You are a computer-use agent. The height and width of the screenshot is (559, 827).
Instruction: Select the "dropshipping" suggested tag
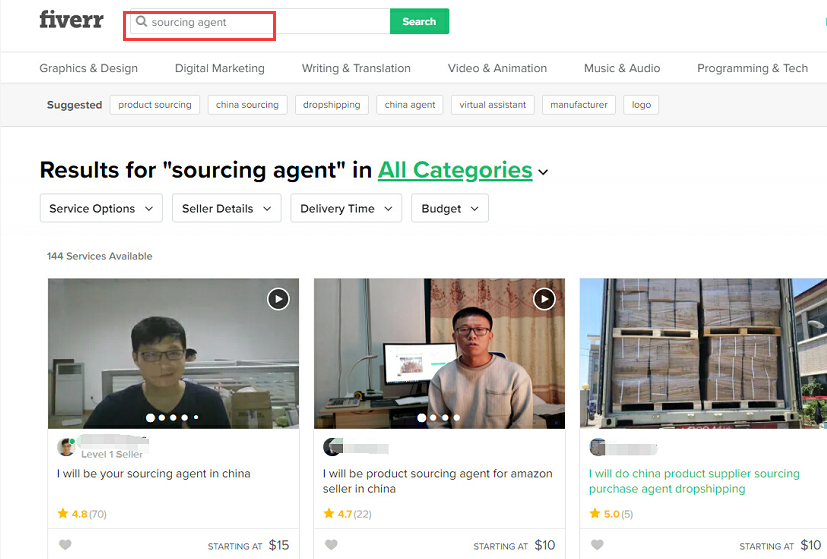click(x=331, y=105)
